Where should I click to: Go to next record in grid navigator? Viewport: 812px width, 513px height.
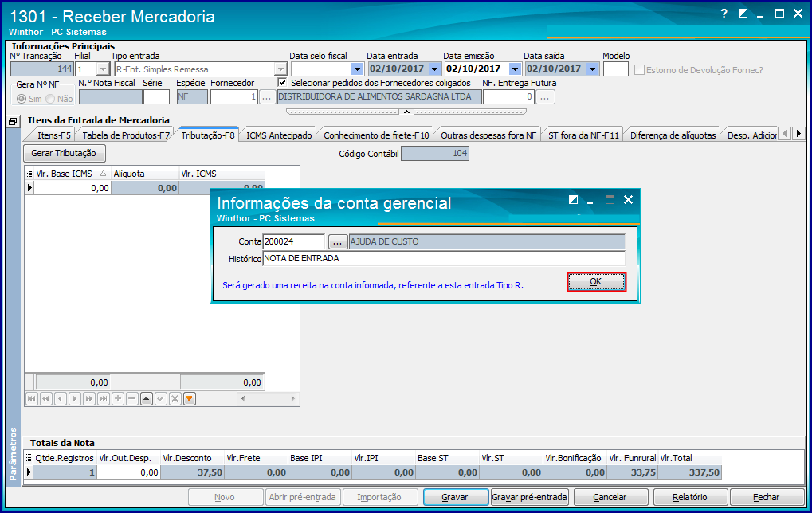pos(75,398)
